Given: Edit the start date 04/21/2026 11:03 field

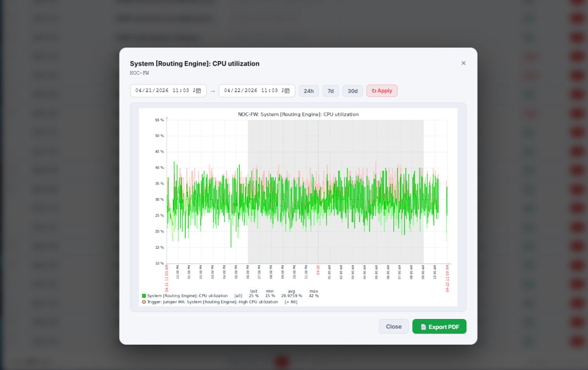Looking at the screenshot, I should 168,90.
